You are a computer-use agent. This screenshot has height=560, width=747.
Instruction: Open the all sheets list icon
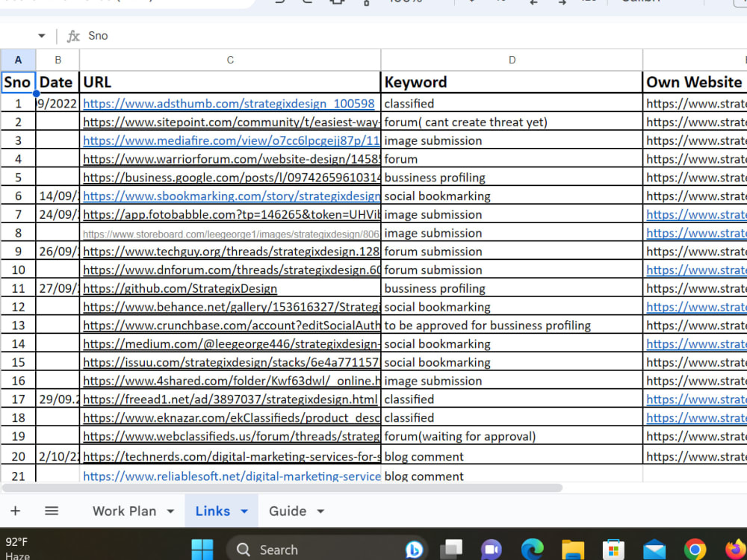click(52, 511)
